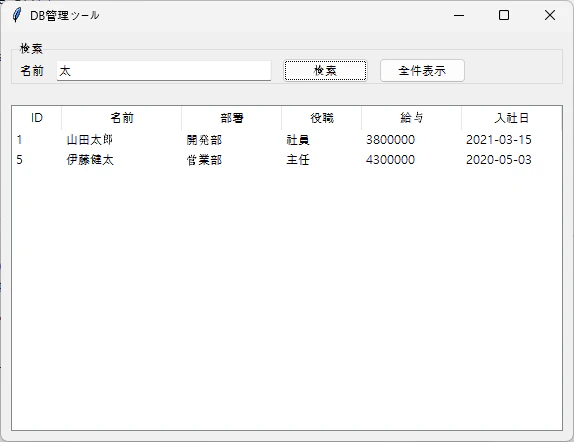Screen dimensions: 574x442
Task: Click the salary value 3800000
Action: point(390,140)
